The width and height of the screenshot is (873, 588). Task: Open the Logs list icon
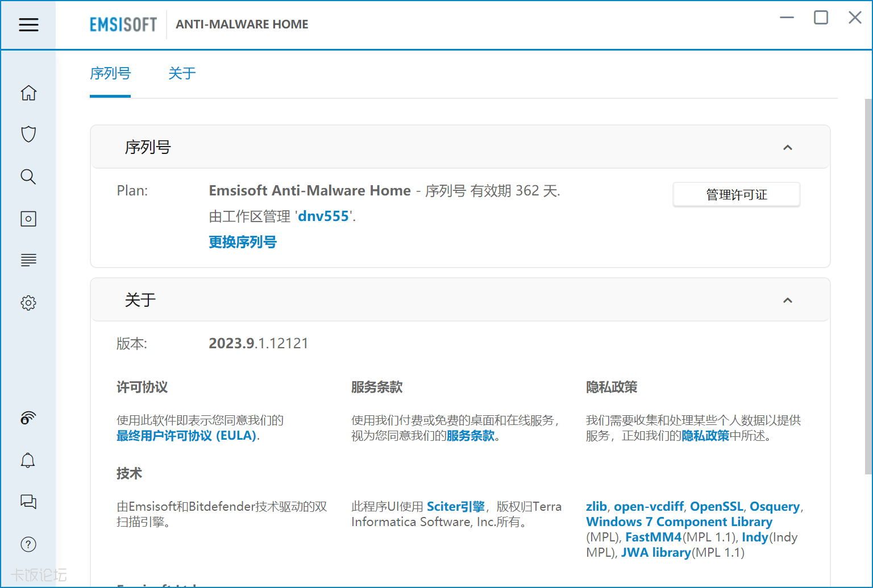[28, 260]
